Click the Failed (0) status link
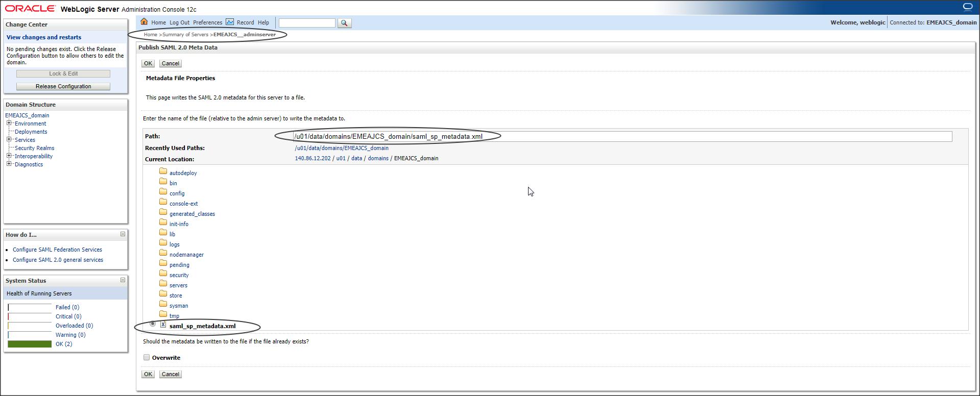The height and width of the screenshot is (396, 980). coord(67,307)
